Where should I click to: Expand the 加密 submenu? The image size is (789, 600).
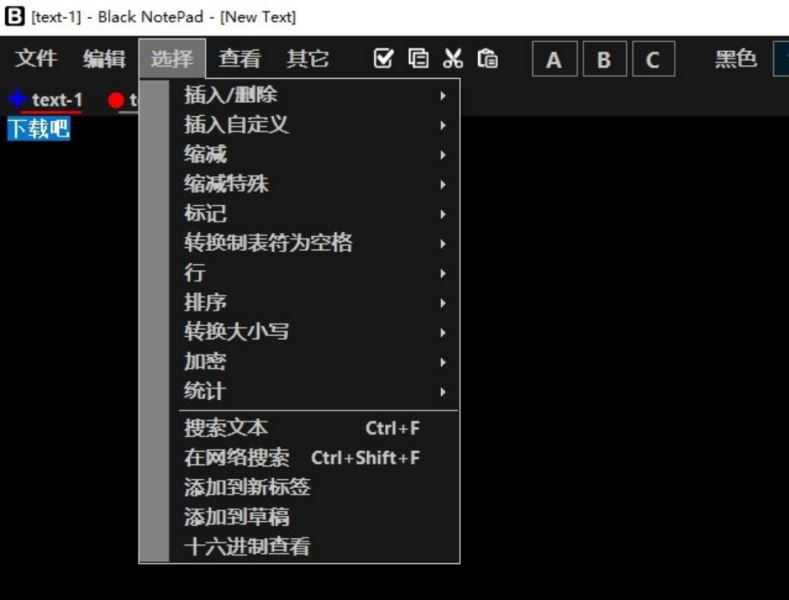pos(314,362)
